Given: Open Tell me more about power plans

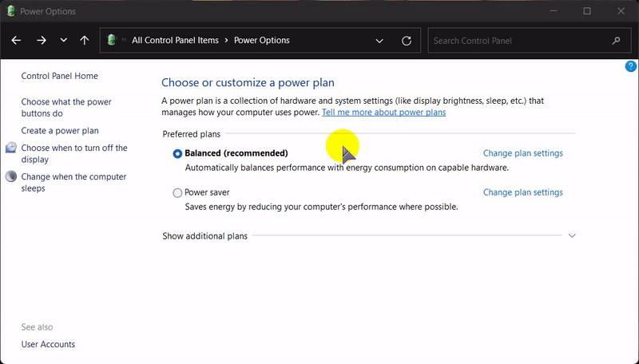Looking at the screenshot, I should click(x=383, y=113).
